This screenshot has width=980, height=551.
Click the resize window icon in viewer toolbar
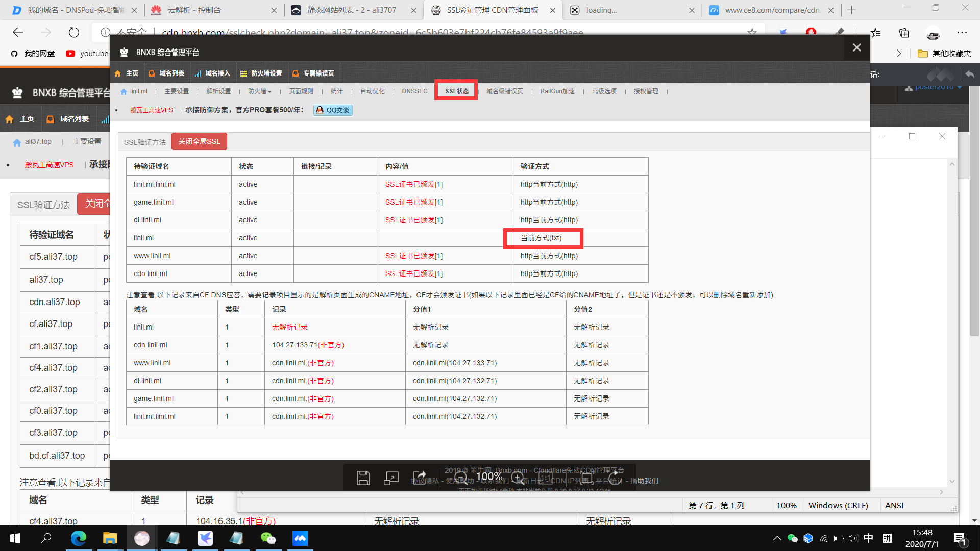click(x=391, y=478)
